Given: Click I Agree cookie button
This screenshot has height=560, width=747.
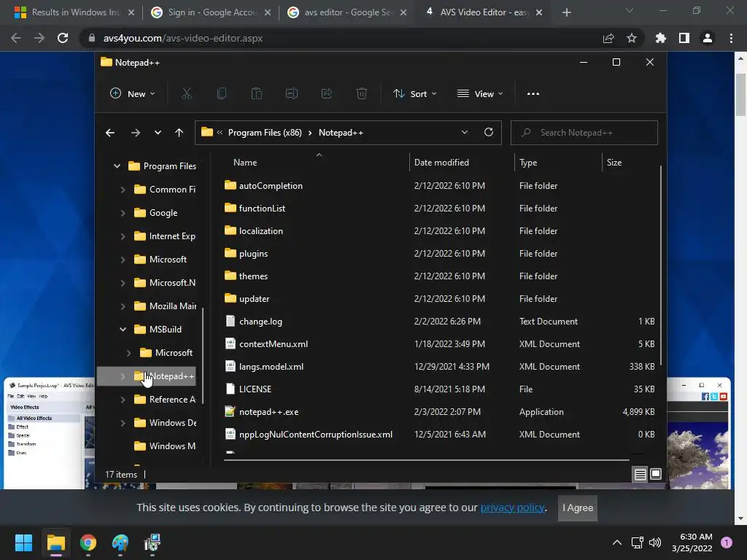Looking at the screenshot, I should click(578, 508).
